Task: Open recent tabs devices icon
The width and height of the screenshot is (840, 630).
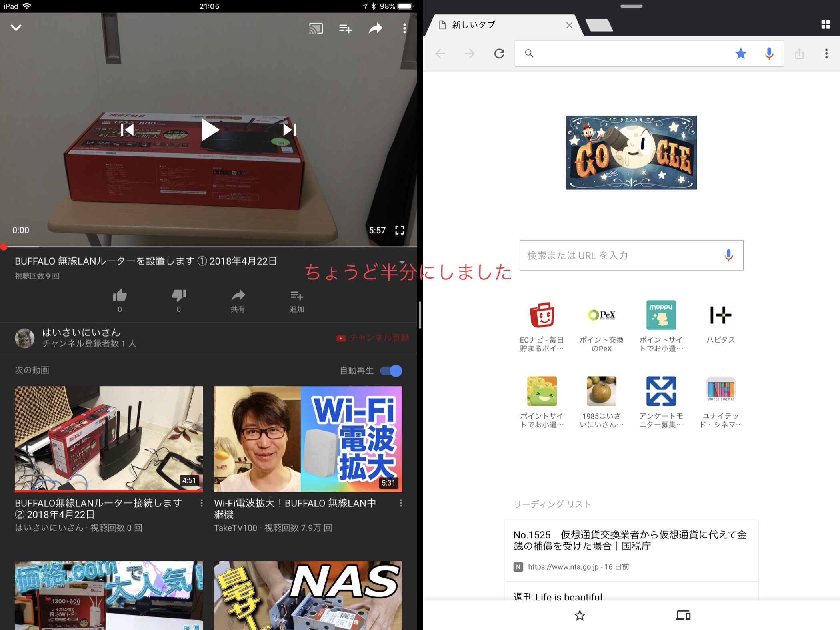Action: tap(683, 615)
